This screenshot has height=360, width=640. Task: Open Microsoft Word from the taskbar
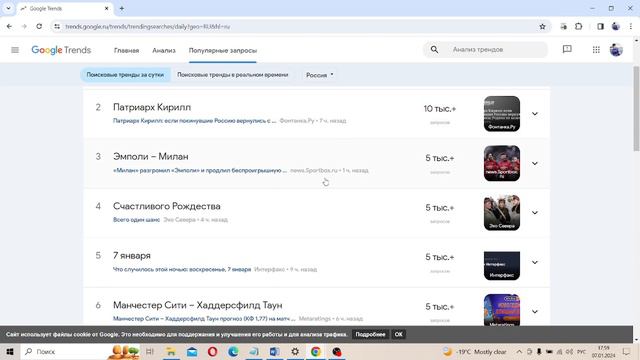(x=274, y=351)
